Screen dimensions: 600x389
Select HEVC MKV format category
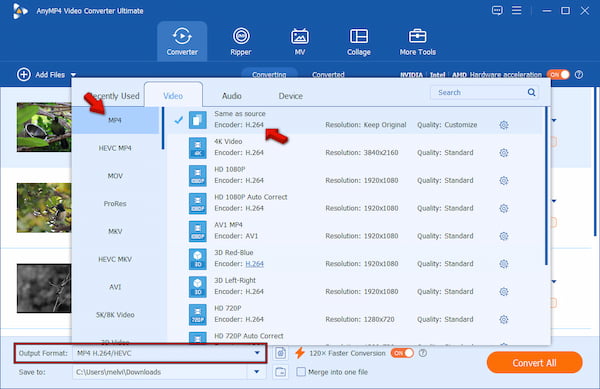(x=115, y=259)
